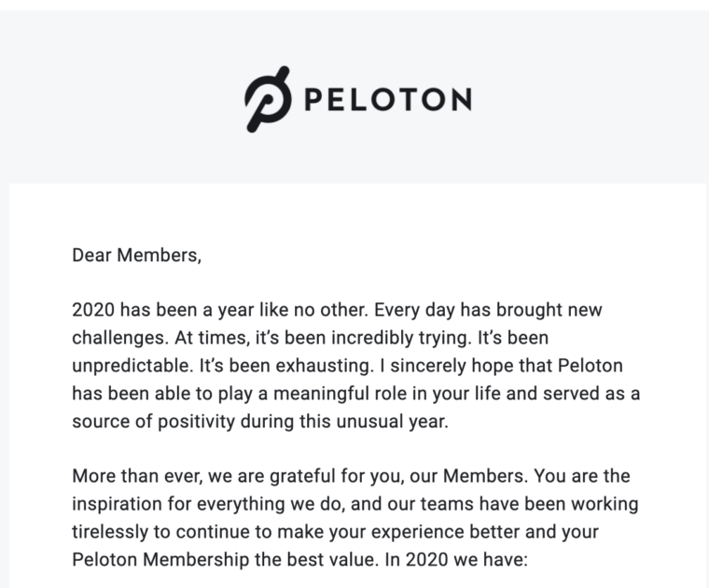709x588 pixels.
Task: Click the "Dear Members," greeting
Action: tap(136, 254)
